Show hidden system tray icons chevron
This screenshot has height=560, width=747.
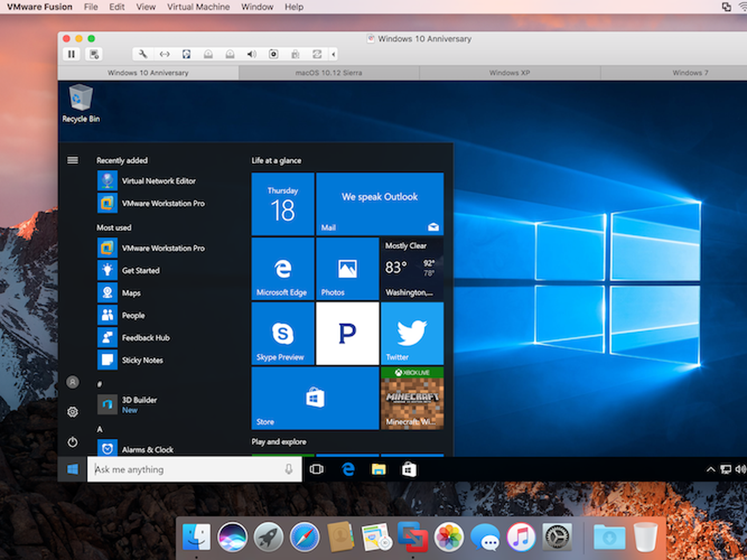pyautogui.click(x=710, y=469)
